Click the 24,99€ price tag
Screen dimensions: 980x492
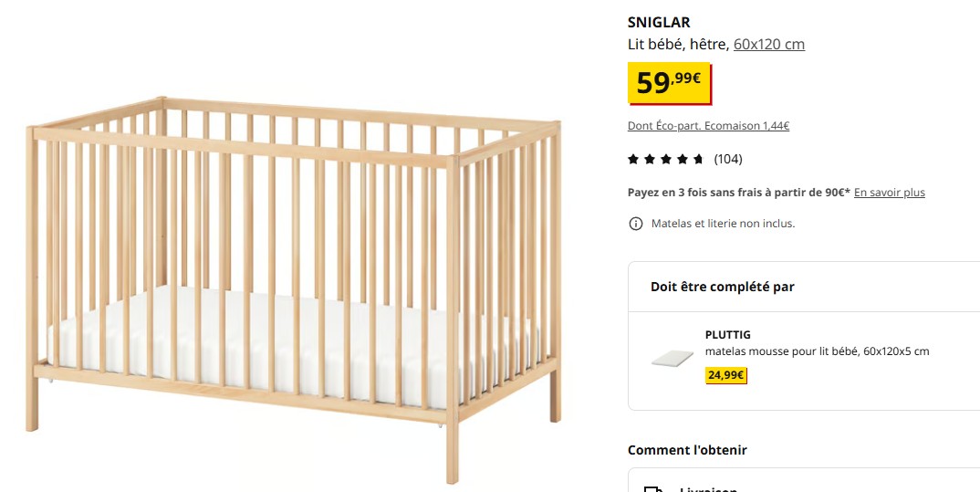pos(726,375)
